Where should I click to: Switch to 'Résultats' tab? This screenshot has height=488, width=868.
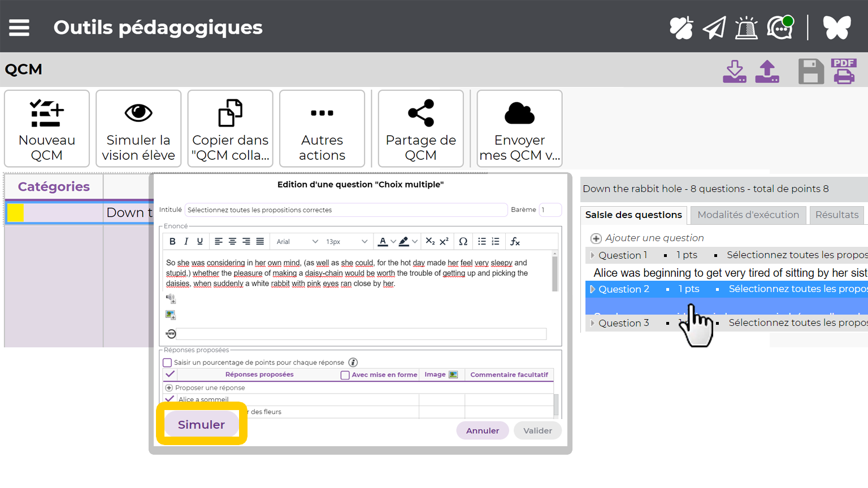point(837,215)
